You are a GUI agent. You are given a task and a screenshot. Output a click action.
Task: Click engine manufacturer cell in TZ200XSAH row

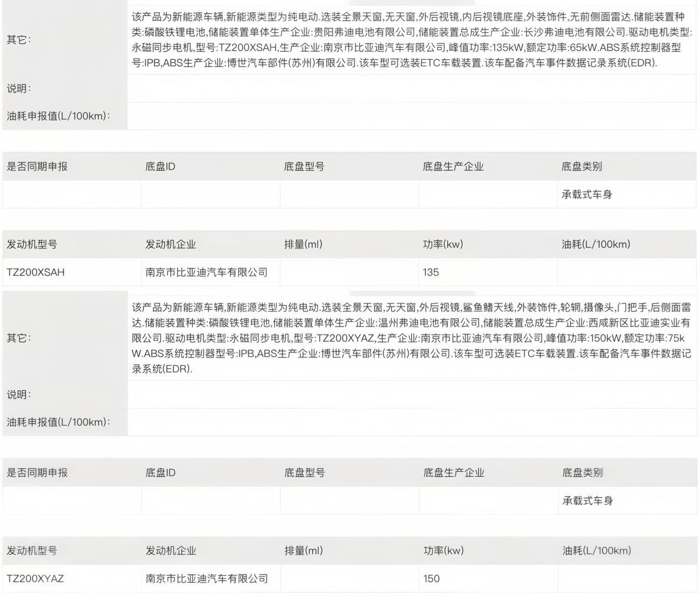point(206,272)
